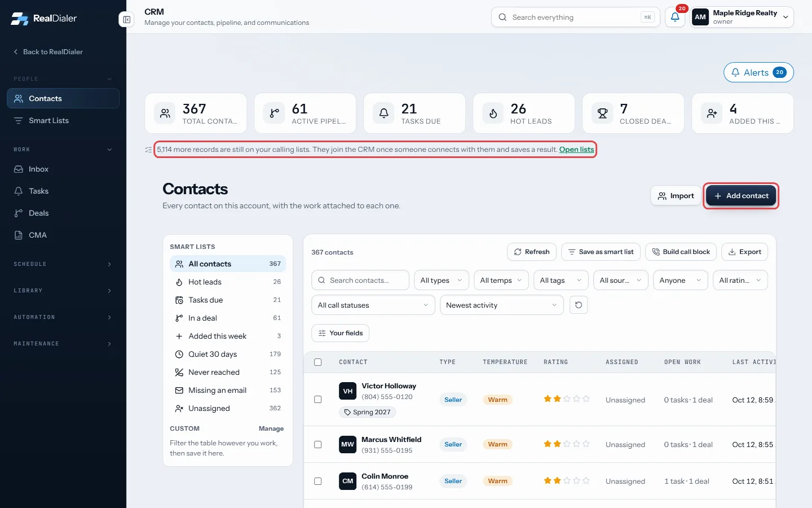The image size is (812, 508).
Task: Select the Never reached smart list
Action: click(x=228, y=372)
